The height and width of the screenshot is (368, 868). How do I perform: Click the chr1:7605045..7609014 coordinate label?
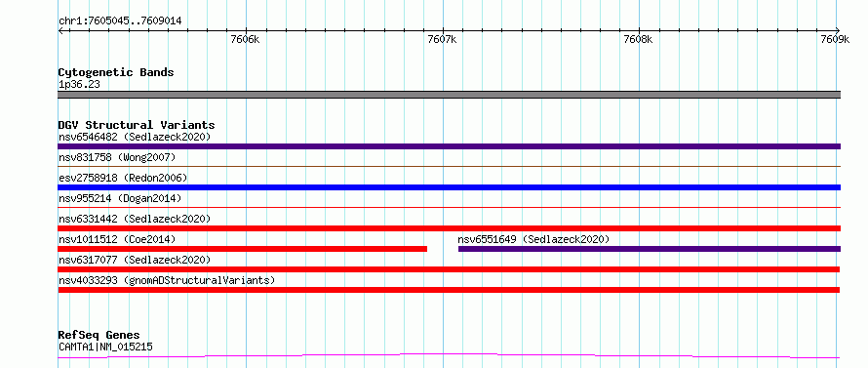(120, 21)
